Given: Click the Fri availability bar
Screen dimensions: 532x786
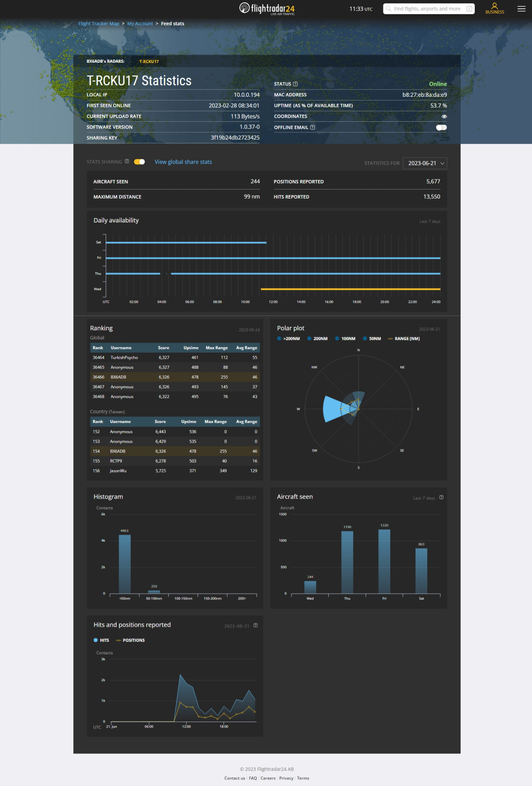Looking at the screenshot, I should point(273,258).
